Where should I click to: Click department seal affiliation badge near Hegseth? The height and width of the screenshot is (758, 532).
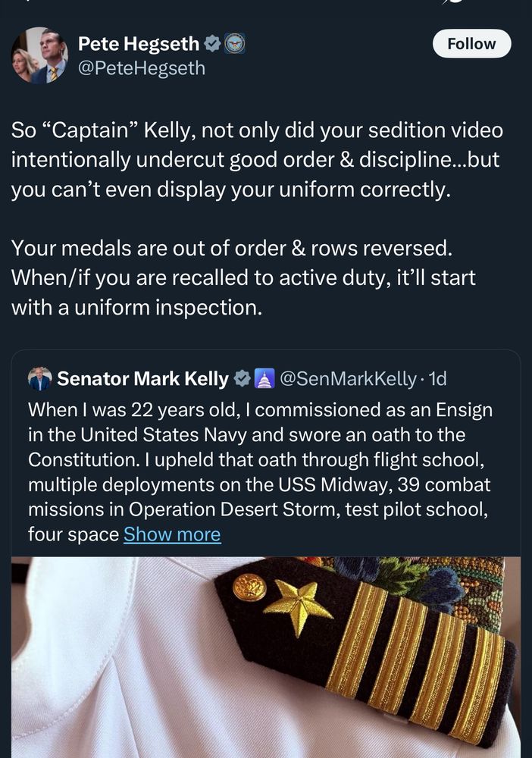[233, 45]
